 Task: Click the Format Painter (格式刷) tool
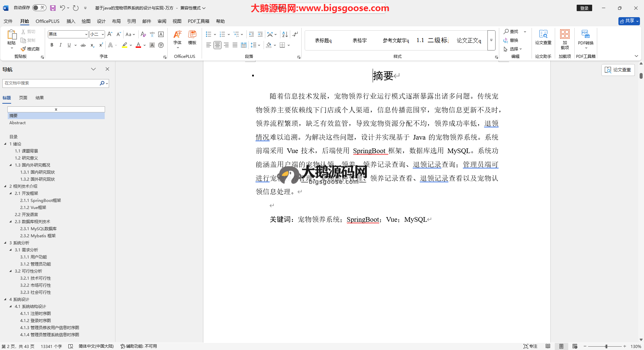tap(30, 49)
